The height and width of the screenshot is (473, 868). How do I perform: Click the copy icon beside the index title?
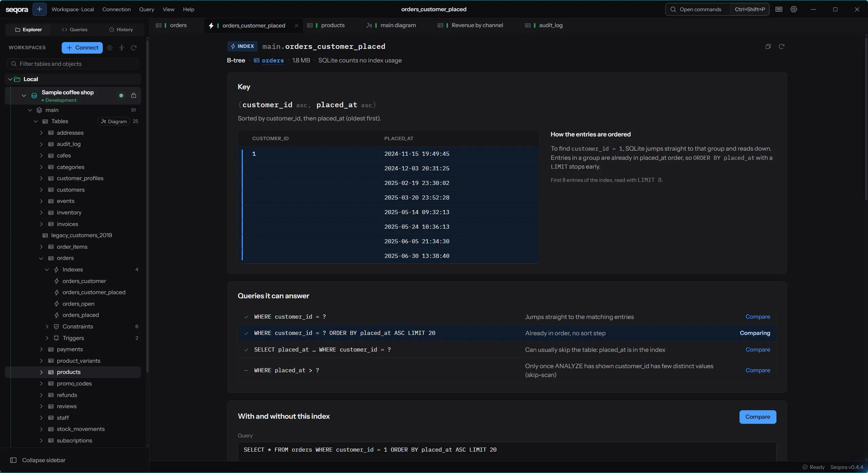click(x=768, y=46)
